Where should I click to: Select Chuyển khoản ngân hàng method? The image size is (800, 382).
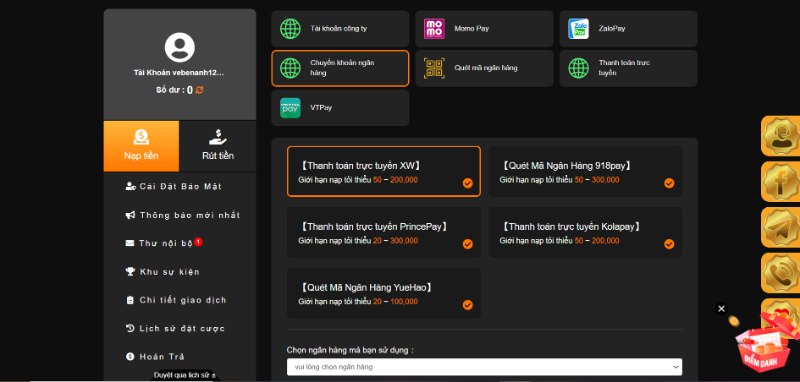[340, 68]
